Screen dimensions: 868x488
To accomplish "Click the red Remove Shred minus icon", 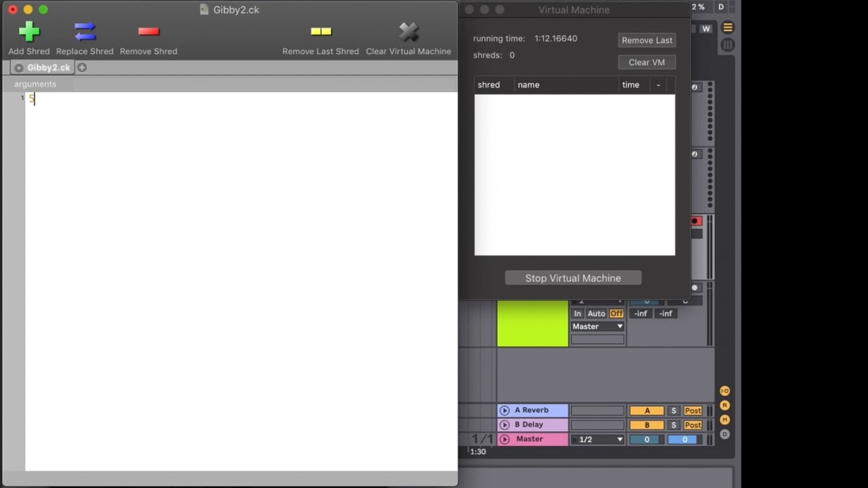I will pos(149,31).
